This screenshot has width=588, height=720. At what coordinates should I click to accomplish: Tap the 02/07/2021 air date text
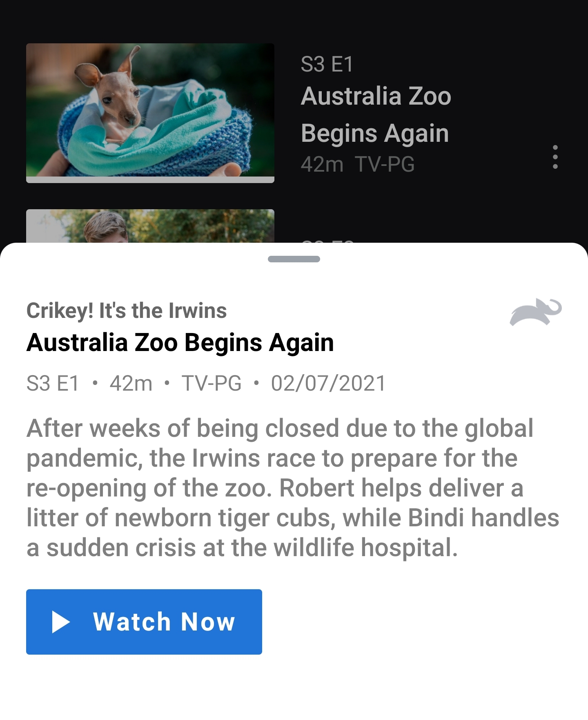pyautogui.click(x=328, y=383)
